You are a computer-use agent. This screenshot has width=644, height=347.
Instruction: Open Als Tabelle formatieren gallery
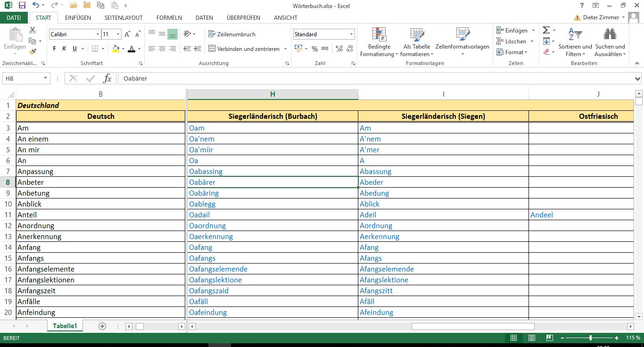click(417, 42)
